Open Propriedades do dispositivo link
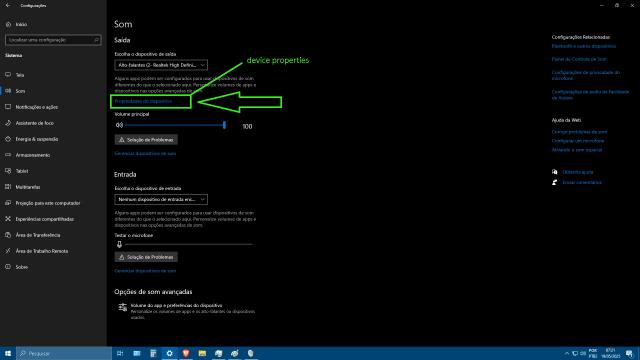The image size is (640, 360). (x=143, y=101)
